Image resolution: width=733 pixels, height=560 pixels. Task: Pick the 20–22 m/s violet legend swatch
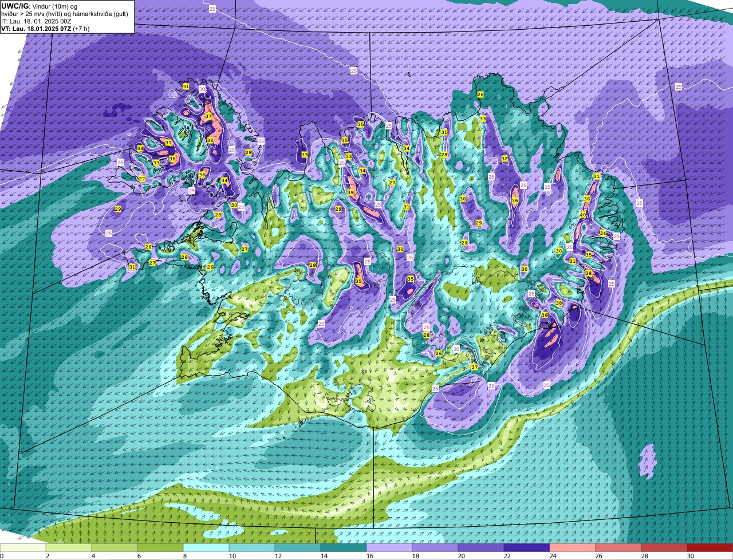(481, 547)
